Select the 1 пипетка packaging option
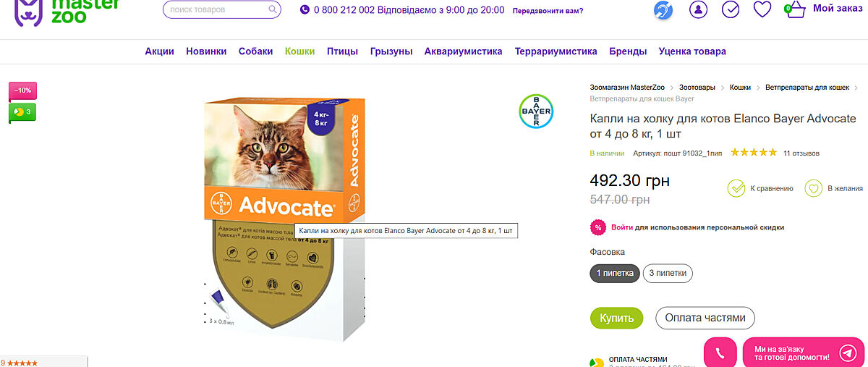Viewport: 868px width, 367px height. point(615,274)
